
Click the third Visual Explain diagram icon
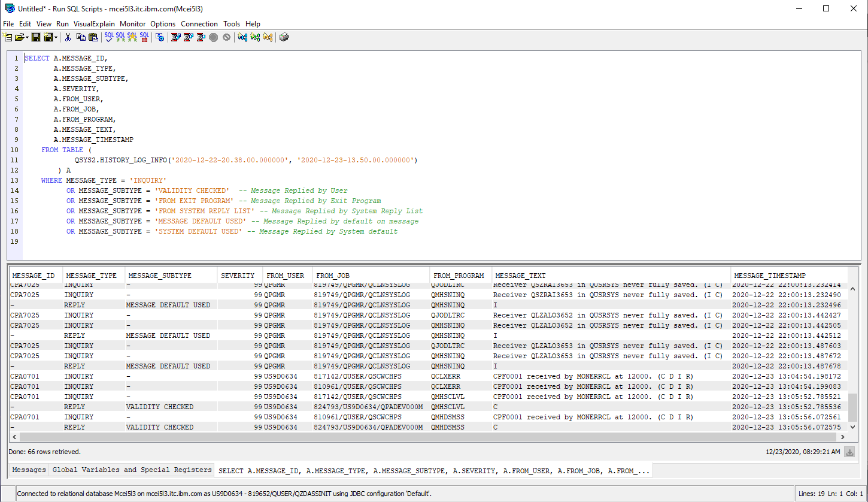pyautogui.click(x=268, y=37)
